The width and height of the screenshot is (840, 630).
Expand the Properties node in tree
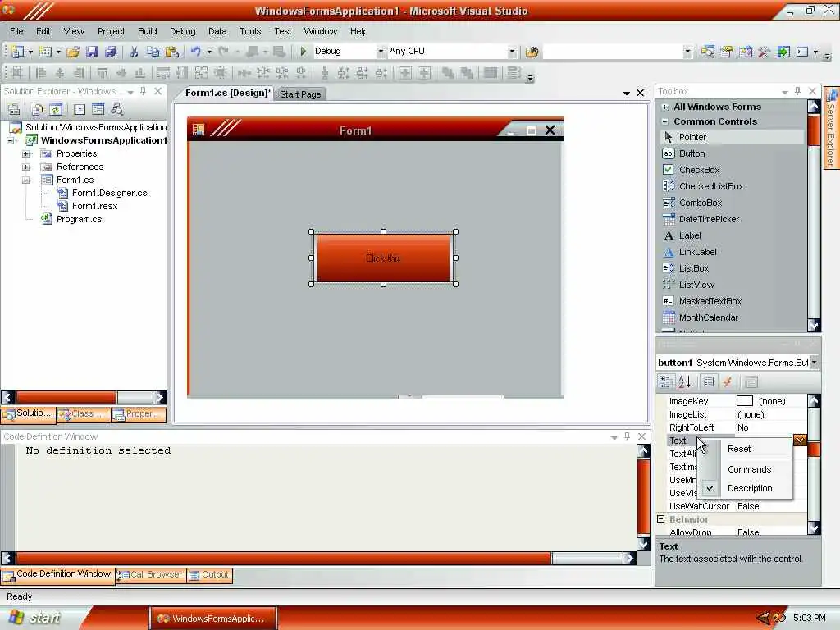point(25,153)
